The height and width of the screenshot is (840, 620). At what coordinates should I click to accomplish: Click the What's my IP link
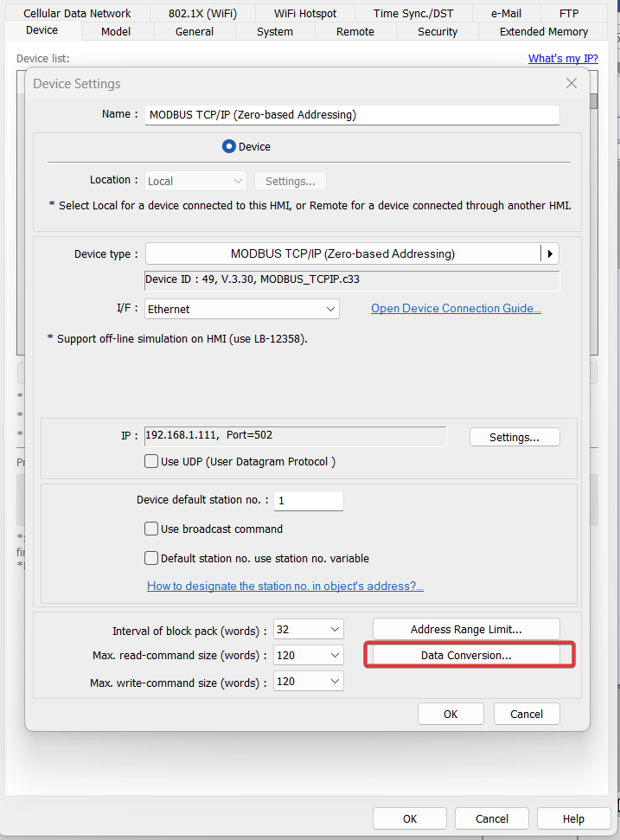click(563, 59)
